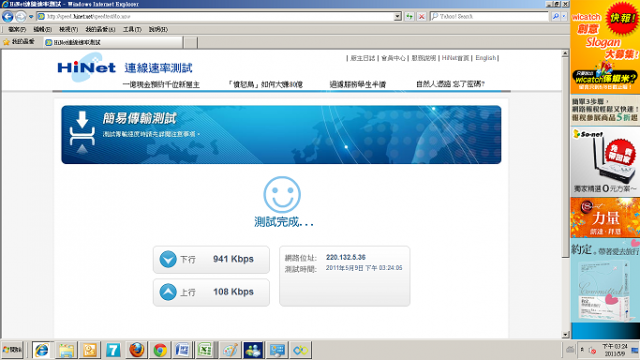The image size is (640, 360).
Task: Open Windows Live Messenger taskbar icon
Action: (x=253, y=350)
